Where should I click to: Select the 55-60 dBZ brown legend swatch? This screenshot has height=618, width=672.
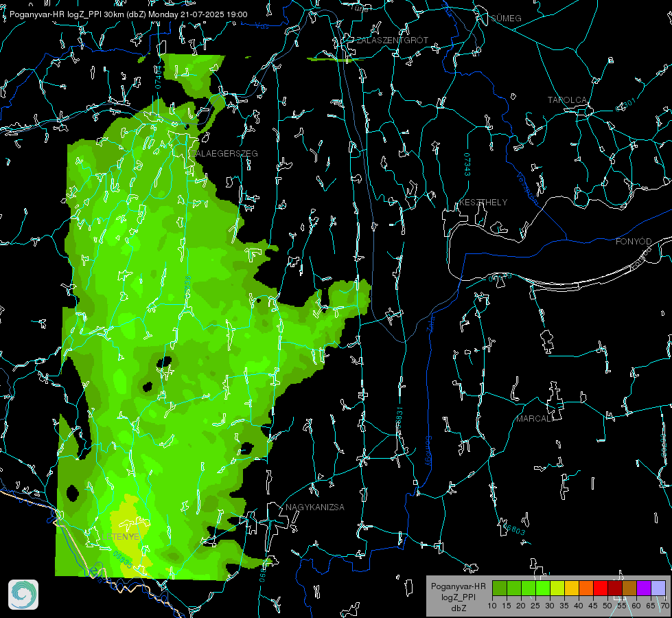[629, 588]
